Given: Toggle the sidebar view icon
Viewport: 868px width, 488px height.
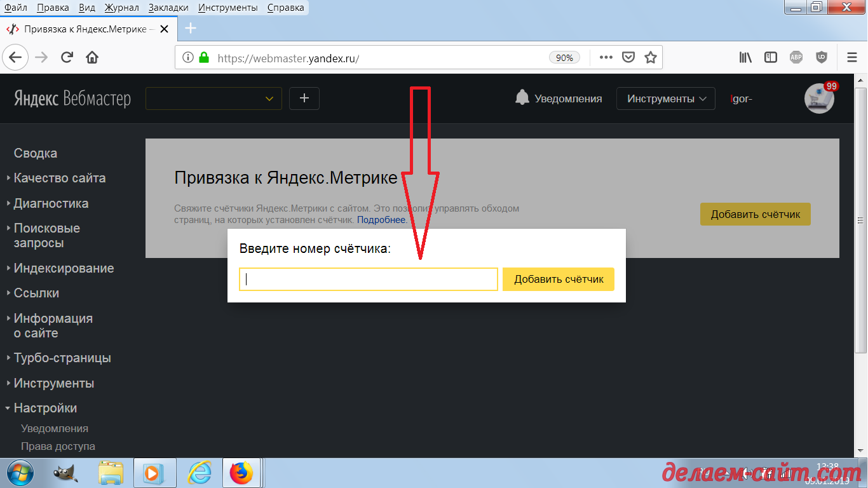Looking at the screenshot, I should coord(771,57).
